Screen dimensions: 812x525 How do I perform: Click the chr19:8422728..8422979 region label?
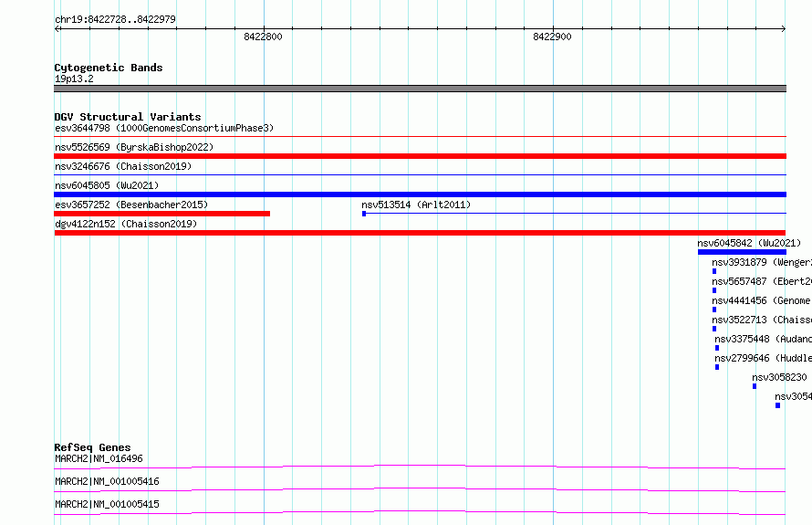pyautogui.click(x=115, y=19)
